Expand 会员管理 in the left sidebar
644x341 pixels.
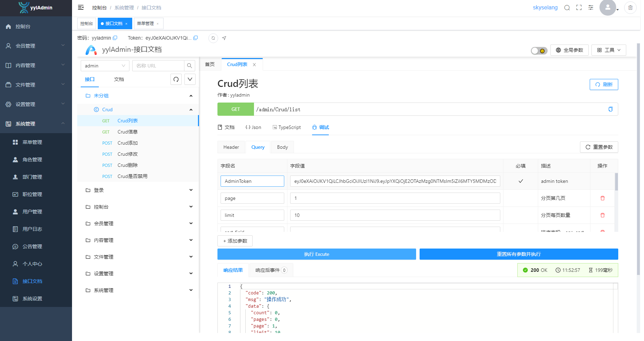36,46
